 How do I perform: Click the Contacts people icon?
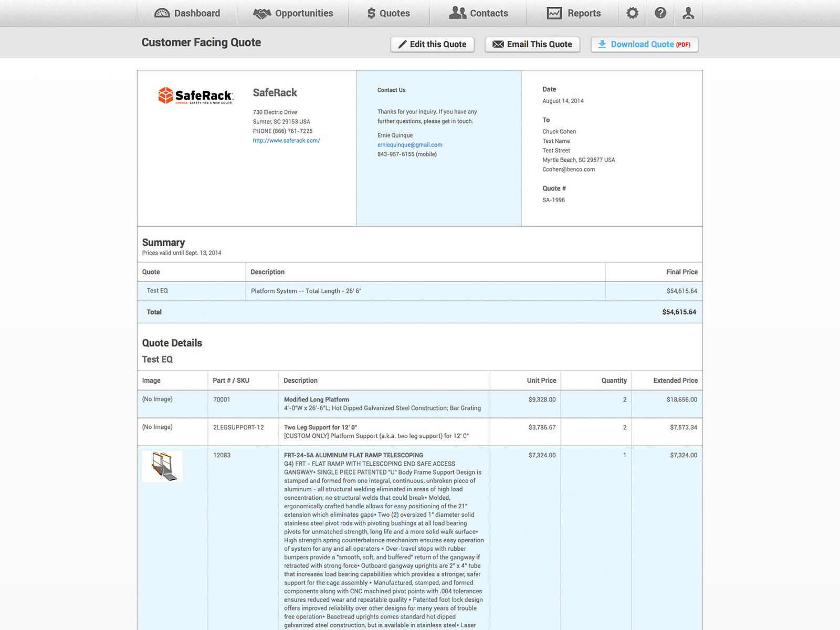458,13
